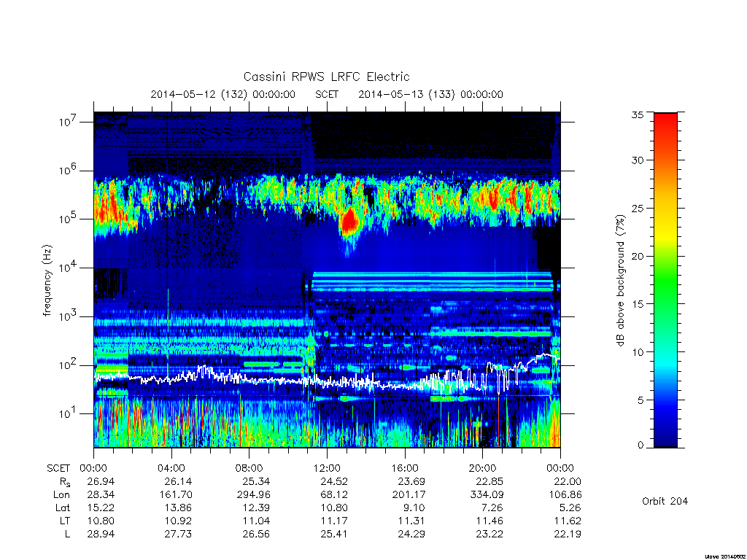Click the '16:00' time tick label
747x560 pixels.
405,468
